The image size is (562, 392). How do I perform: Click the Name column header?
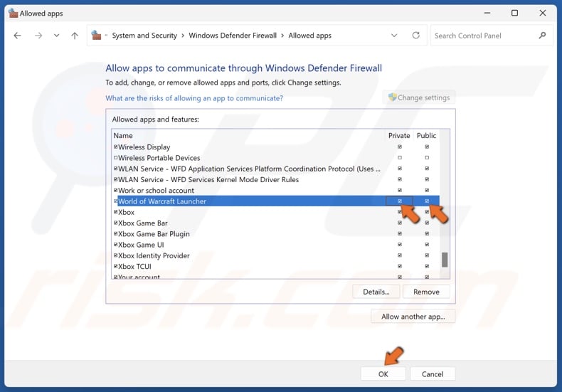click(123, 135)
